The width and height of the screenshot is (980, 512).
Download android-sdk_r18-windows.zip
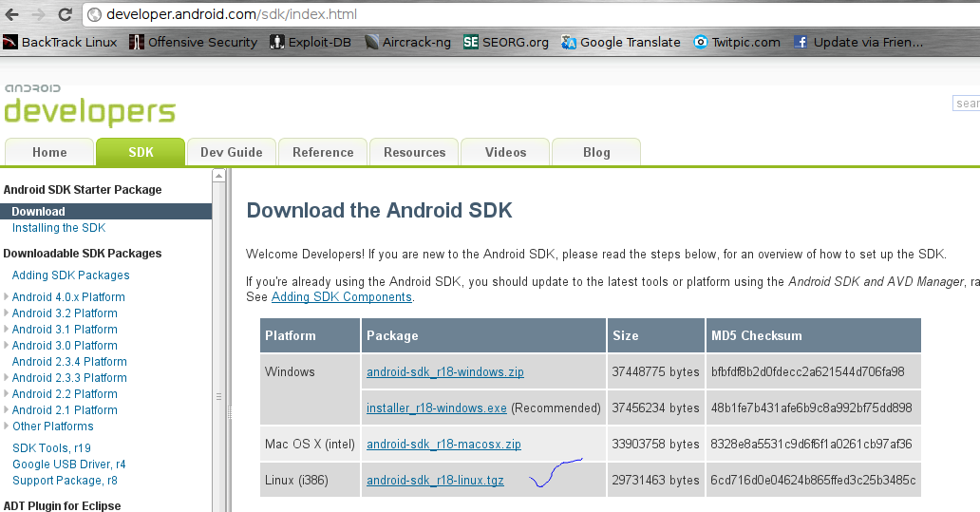tap(445, 372)
